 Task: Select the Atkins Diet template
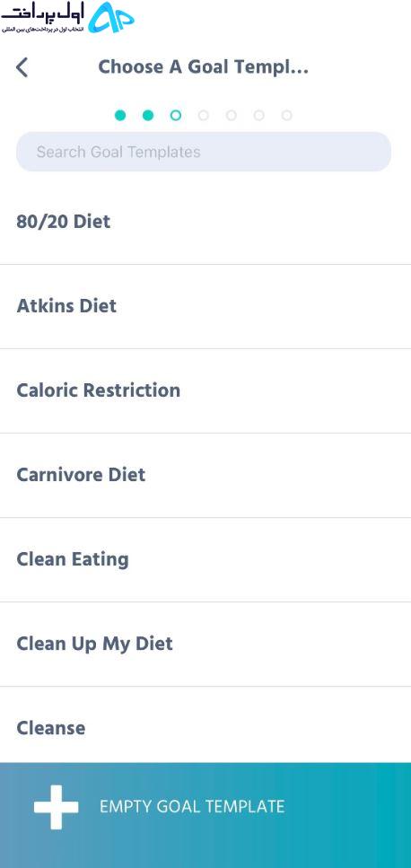click(205, 307)
